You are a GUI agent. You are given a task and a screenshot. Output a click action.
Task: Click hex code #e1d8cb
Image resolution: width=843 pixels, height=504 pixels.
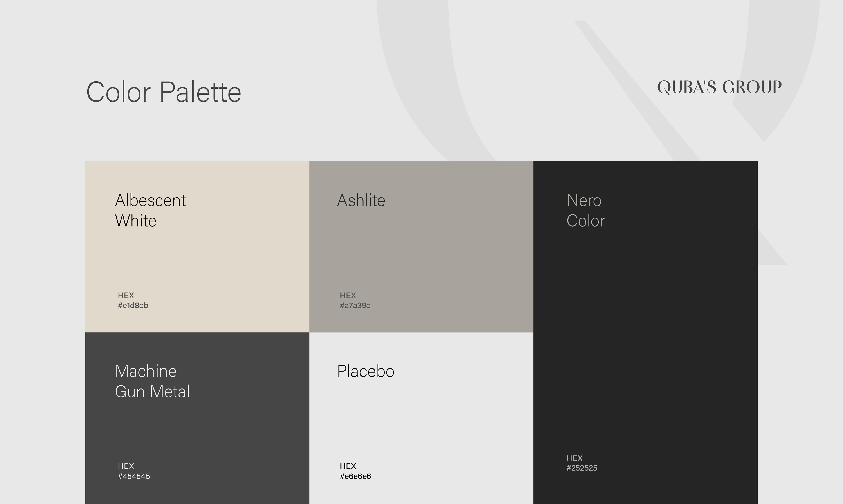[133, 305]
